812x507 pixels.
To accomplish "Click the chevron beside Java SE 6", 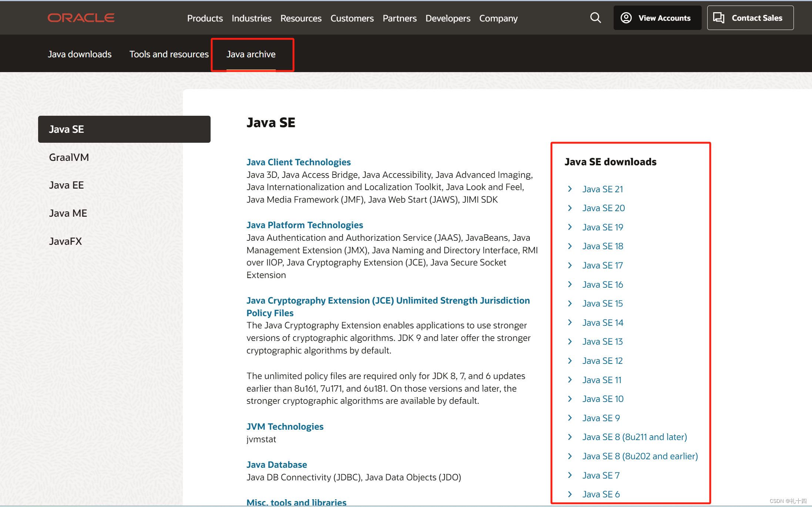I will [570, 494].
